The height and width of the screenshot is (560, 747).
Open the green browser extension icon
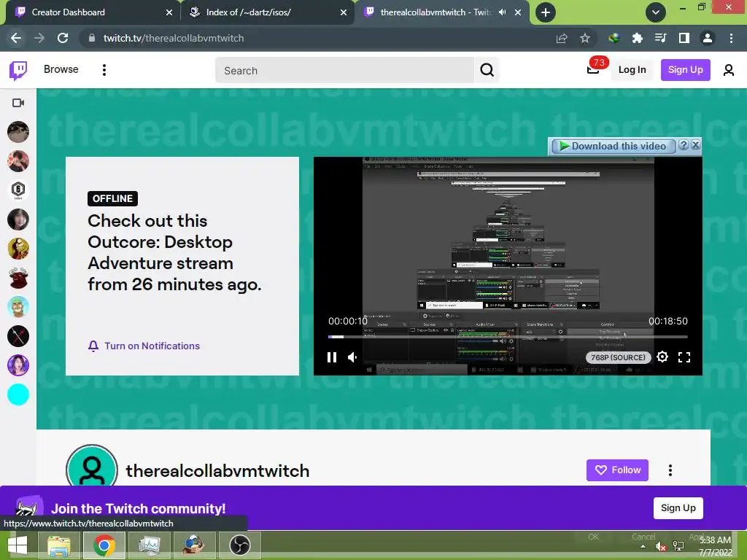[614, 38]
